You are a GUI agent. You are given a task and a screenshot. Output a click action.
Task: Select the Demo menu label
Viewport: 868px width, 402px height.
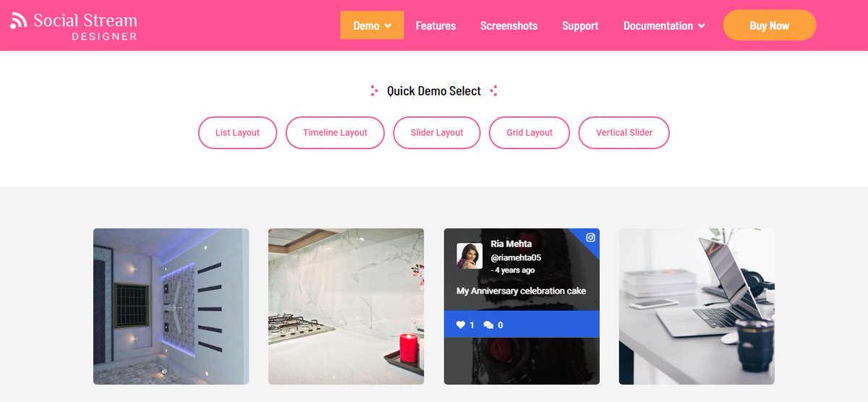[366, 25]
